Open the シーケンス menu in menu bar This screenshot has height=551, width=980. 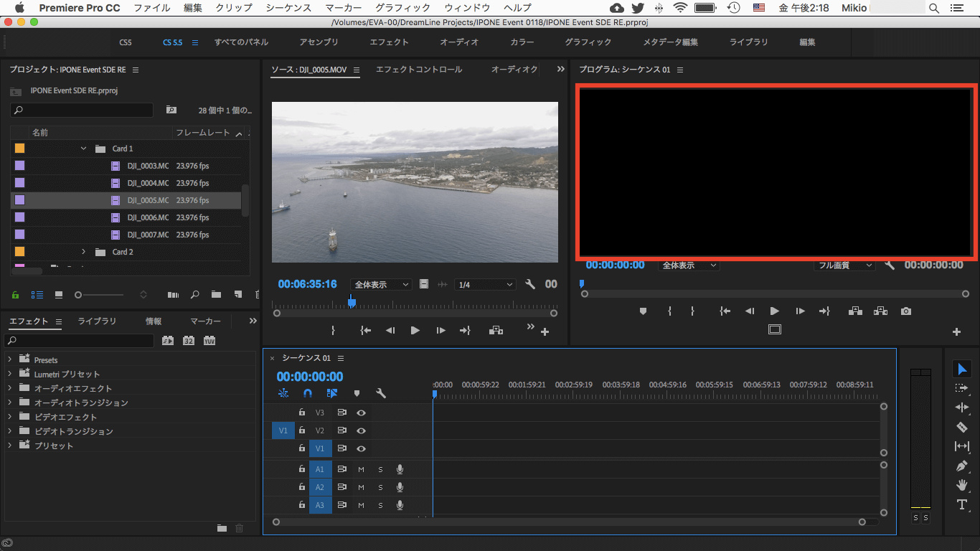click(288, 8)
